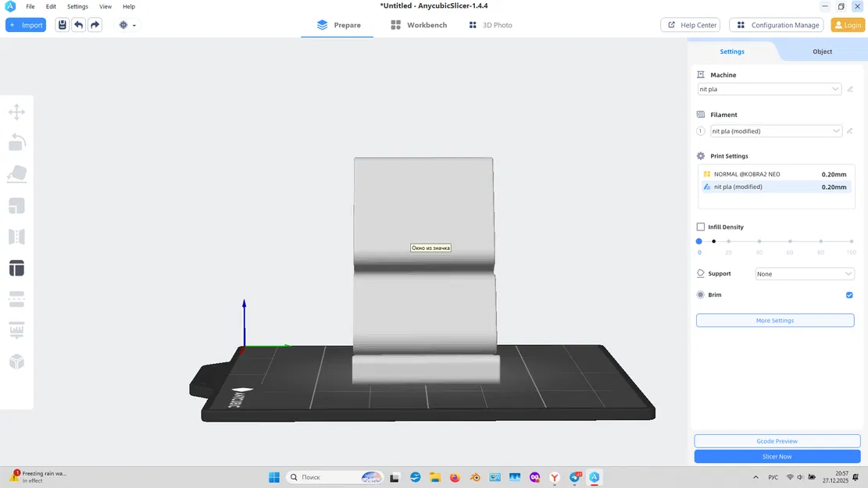Select 'nit pla (modified)' print profile row
868x488 pixels.
[777, 187]
